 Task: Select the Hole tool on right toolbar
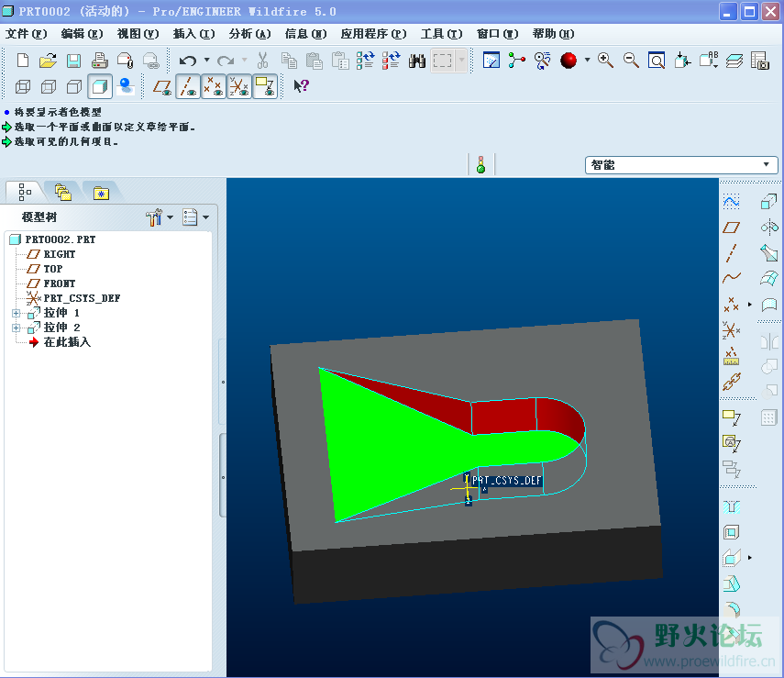click(x=731, y=507)
